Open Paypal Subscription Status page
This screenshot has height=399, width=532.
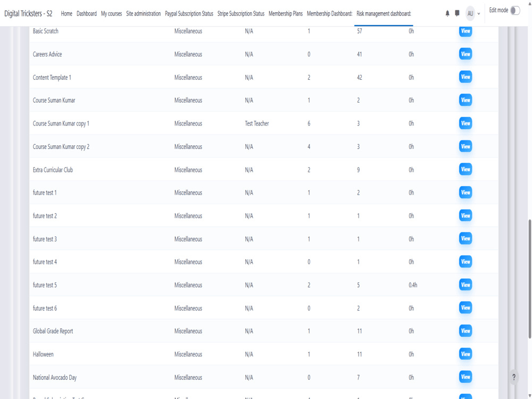point(189,14)
